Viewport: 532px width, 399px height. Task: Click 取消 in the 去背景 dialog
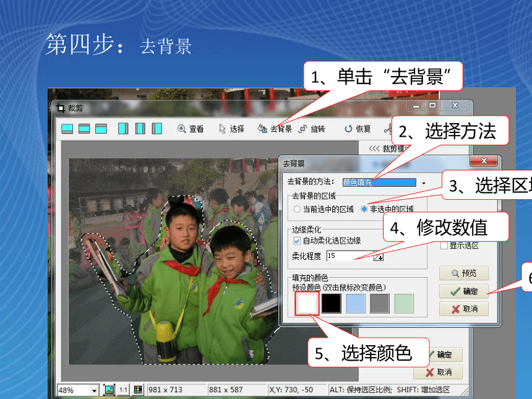[464, 309]
